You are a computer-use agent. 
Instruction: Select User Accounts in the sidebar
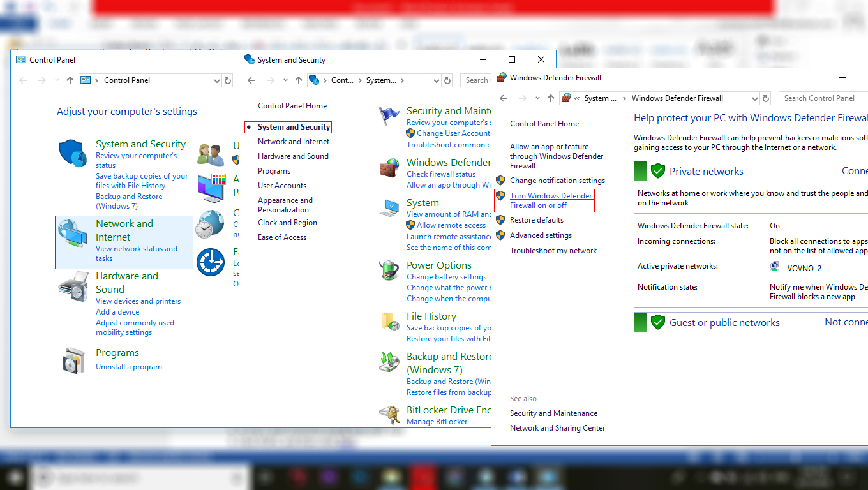click(282, 186)
